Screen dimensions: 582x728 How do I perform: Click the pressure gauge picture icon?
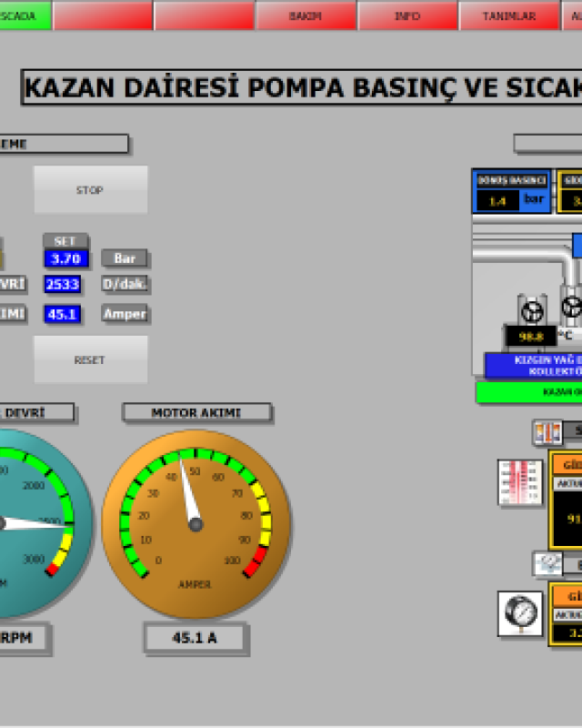[520, 613]
